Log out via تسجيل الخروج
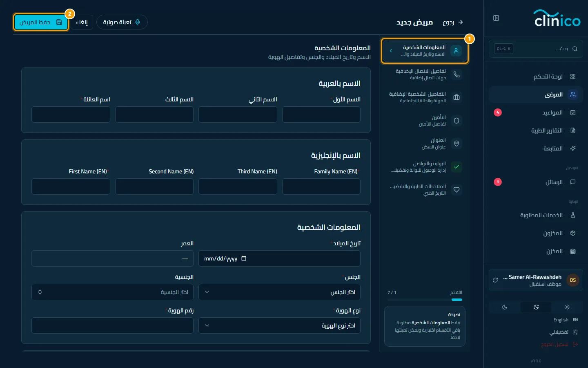The width and height of the screenshot is (588, 368). (x=559, y=344)
